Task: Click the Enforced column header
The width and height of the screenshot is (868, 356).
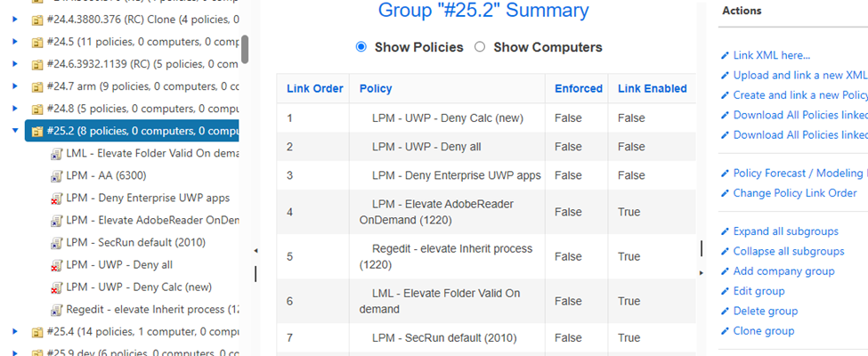Action: pyautogui.click(x=578, y=88)
